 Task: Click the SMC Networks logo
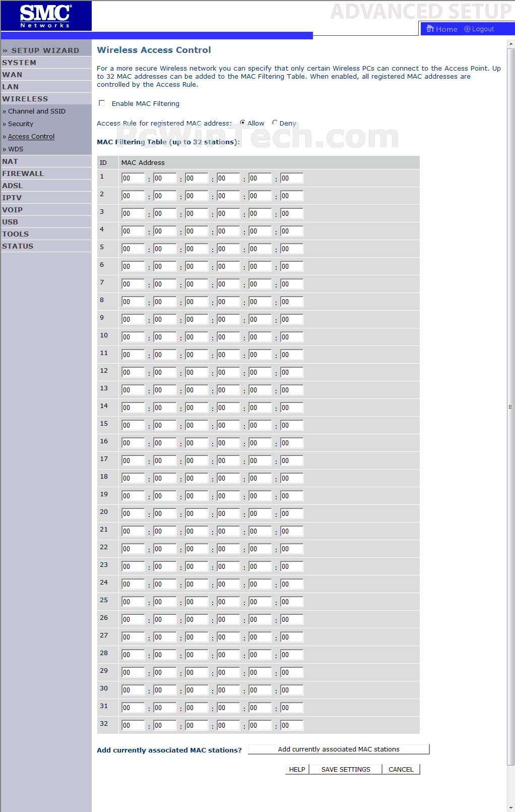pyautogui.click(x=46, y=16)
